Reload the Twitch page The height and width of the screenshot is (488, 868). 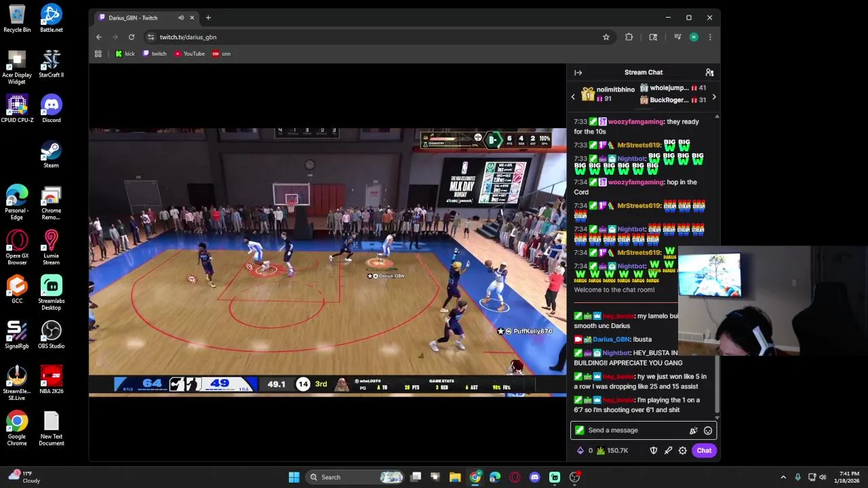pos(132,37)
